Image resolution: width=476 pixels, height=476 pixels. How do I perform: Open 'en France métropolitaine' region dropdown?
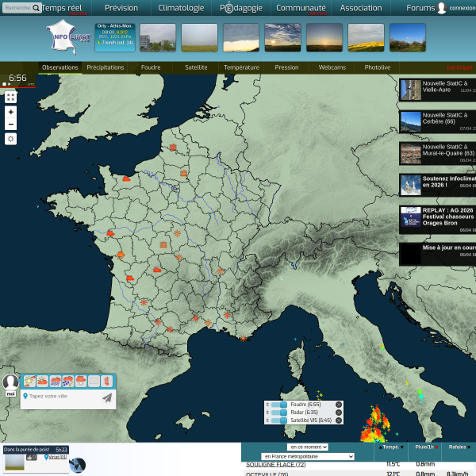point(308,456)
